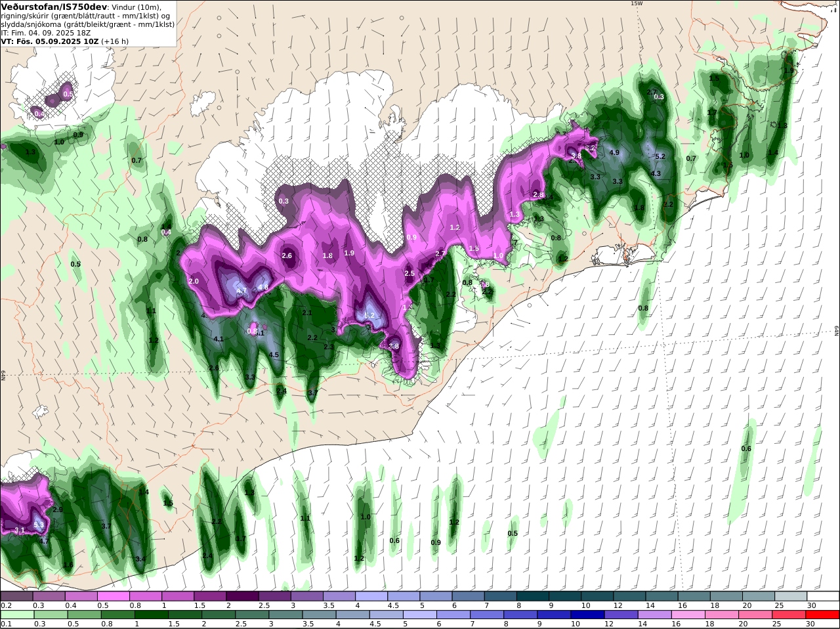
Task: Select the 'VT: Fös. 05.09.2025 10Z' valid time
Action: click(49, 41)
